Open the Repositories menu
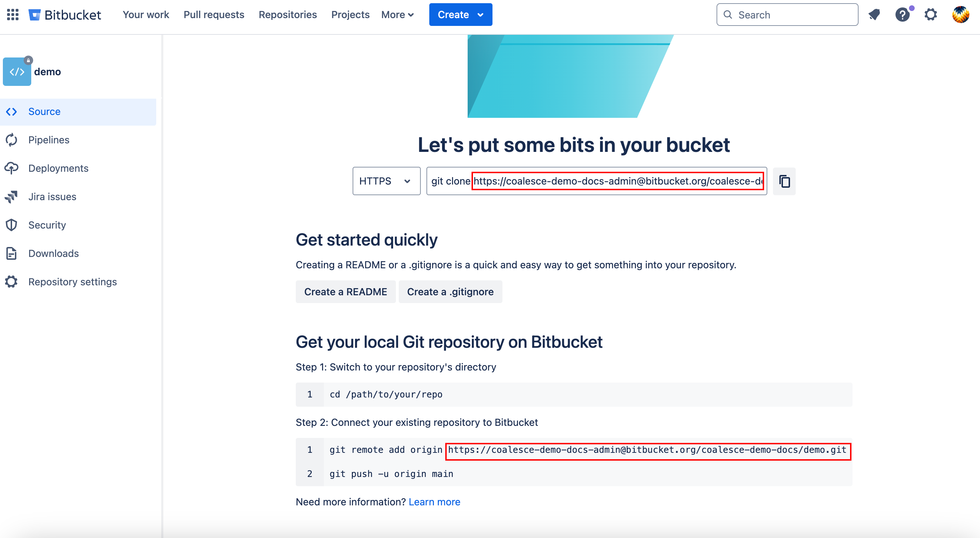 [x=288, y=15]
